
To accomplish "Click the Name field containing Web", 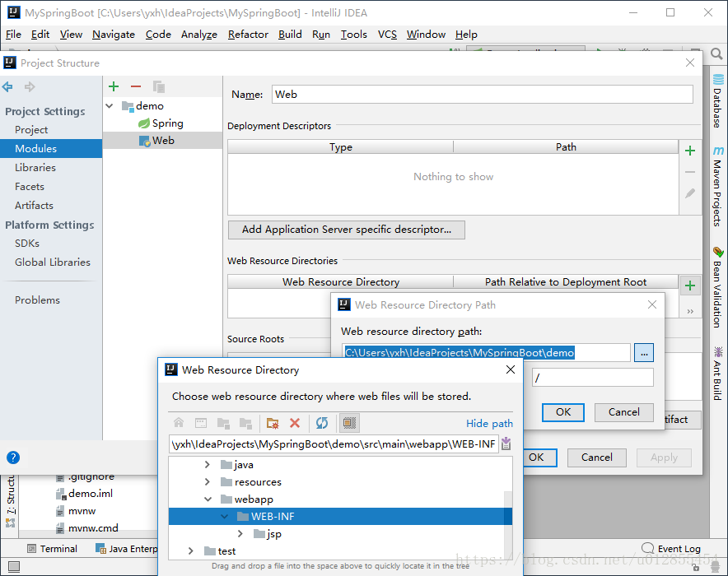I will pyautogui.click(x=482, y=95).
